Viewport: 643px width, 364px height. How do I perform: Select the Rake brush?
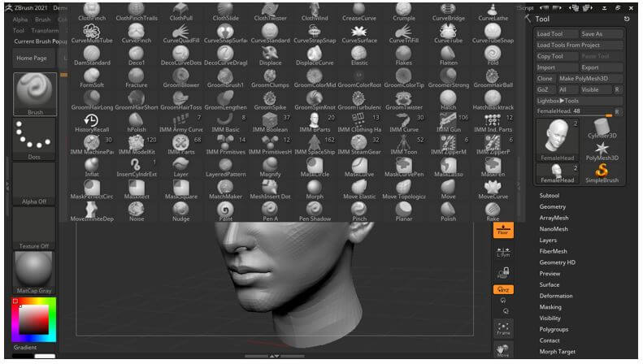493,211
